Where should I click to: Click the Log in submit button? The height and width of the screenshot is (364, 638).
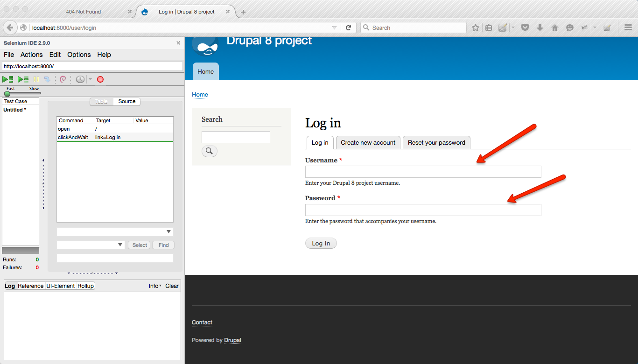[x=321, y=243]
